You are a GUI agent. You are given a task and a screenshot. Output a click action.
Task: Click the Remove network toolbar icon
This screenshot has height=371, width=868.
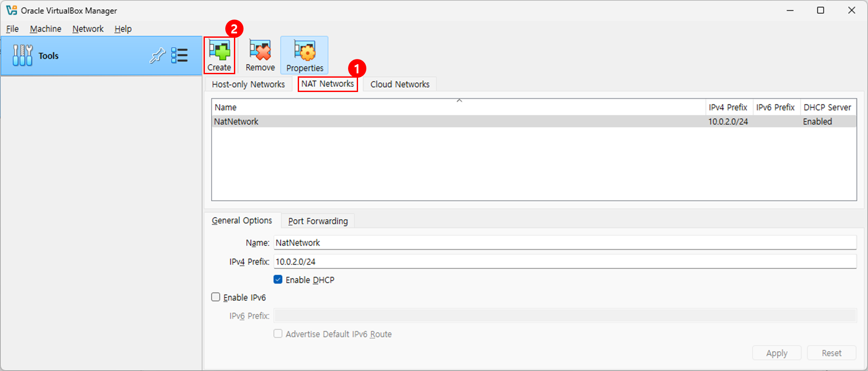[x=260, y=56]
